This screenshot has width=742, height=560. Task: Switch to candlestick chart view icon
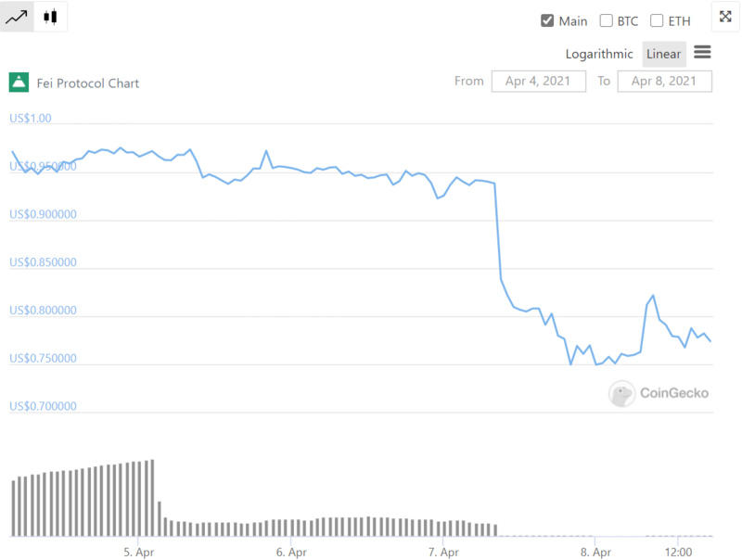click(x=50, y=17)
